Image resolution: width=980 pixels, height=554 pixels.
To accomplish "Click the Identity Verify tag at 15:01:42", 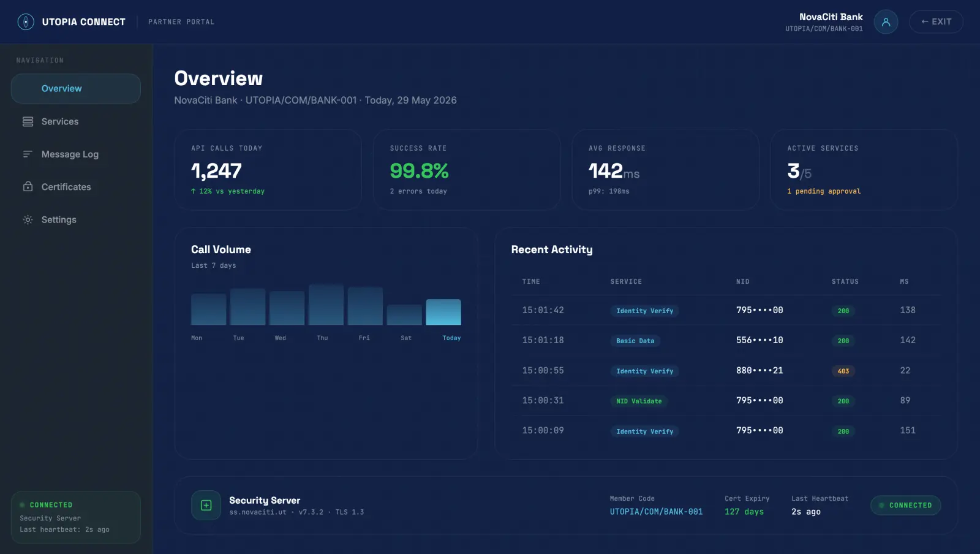I will 644,311.
